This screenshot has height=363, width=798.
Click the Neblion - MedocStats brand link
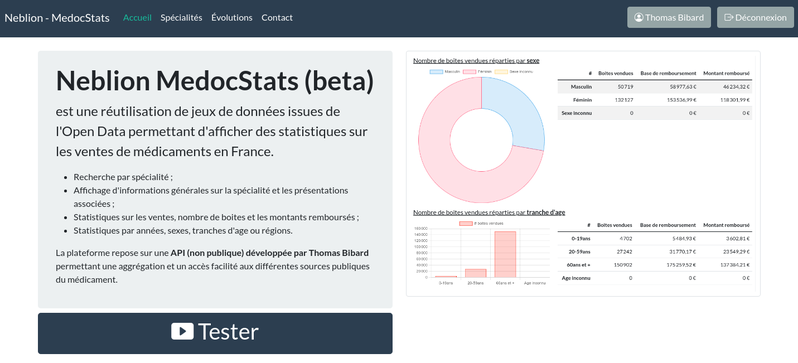click(57, 18)
